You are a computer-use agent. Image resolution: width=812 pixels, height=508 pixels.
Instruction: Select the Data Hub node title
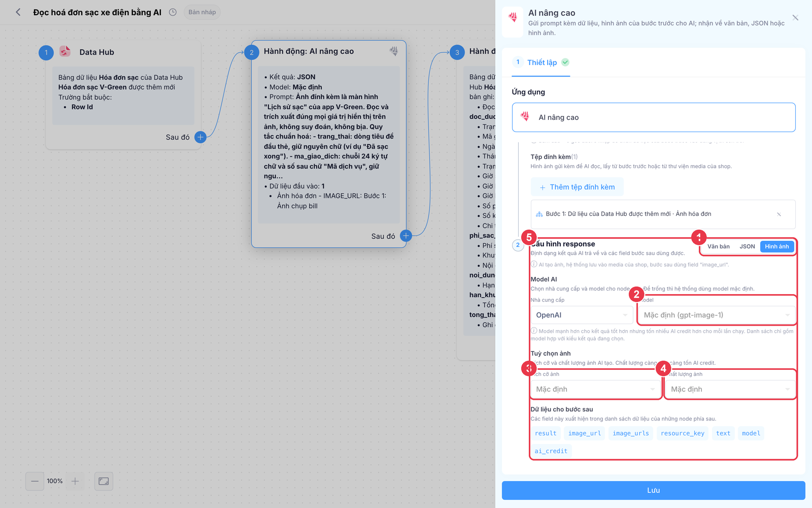(97, 52)
